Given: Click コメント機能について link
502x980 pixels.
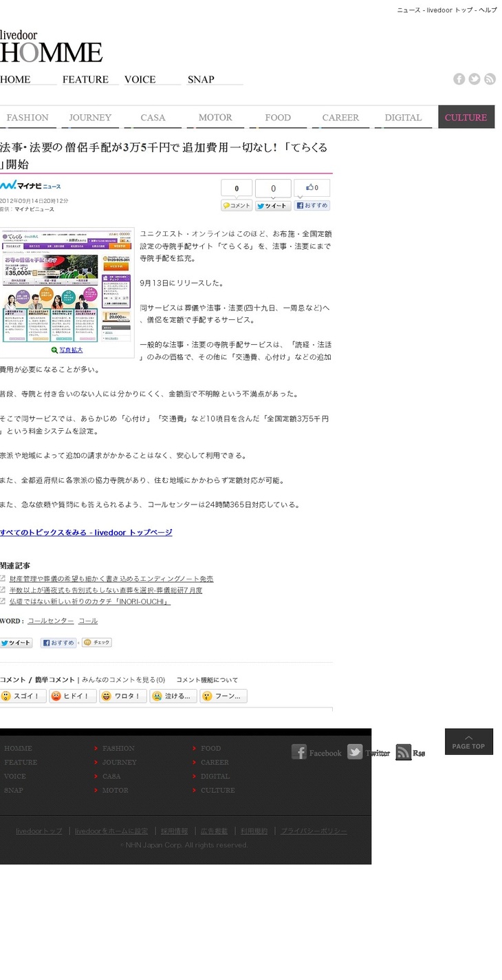Looking at the screenshot, I should point(207,680).
